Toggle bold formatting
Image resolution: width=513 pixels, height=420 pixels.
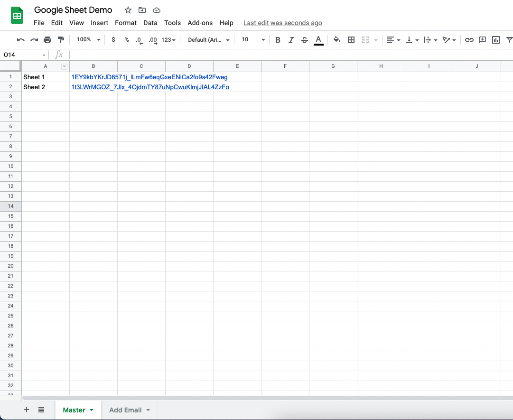(x=278, y=40)
